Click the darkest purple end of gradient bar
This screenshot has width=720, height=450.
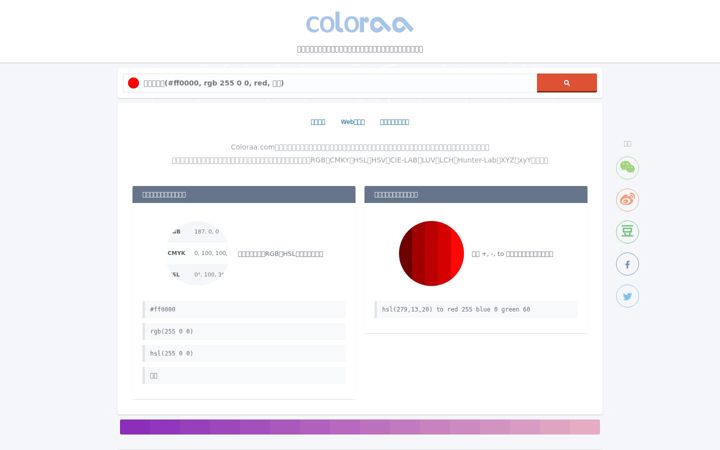(x=135, y=427)
